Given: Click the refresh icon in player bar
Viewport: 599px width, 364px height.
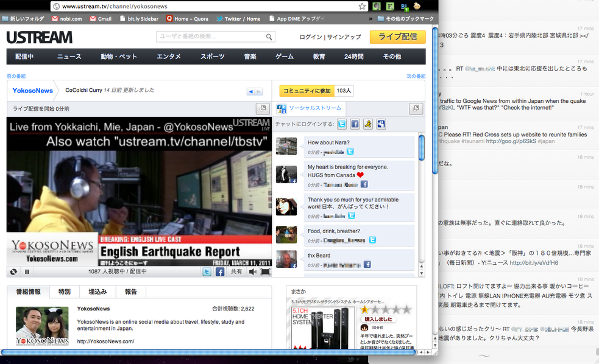Looking at the screenshot, I should coord(13,271).
